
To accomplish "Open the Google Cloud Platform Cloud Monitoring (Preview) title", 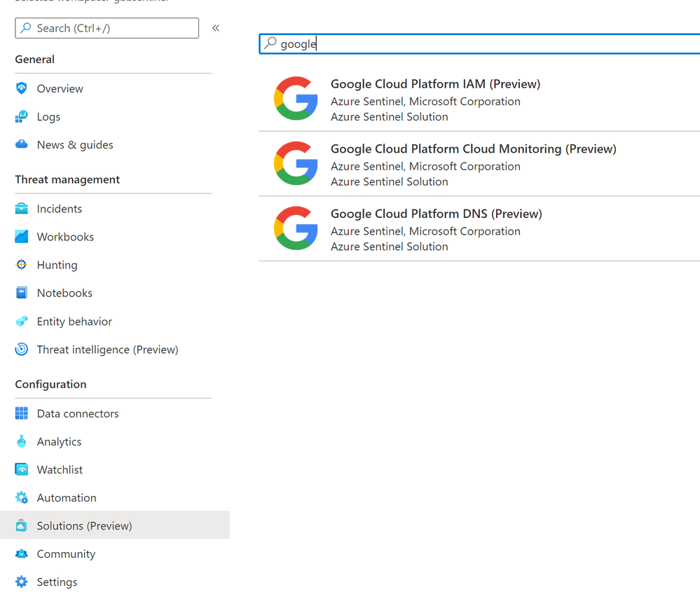I will click(473, 149).
